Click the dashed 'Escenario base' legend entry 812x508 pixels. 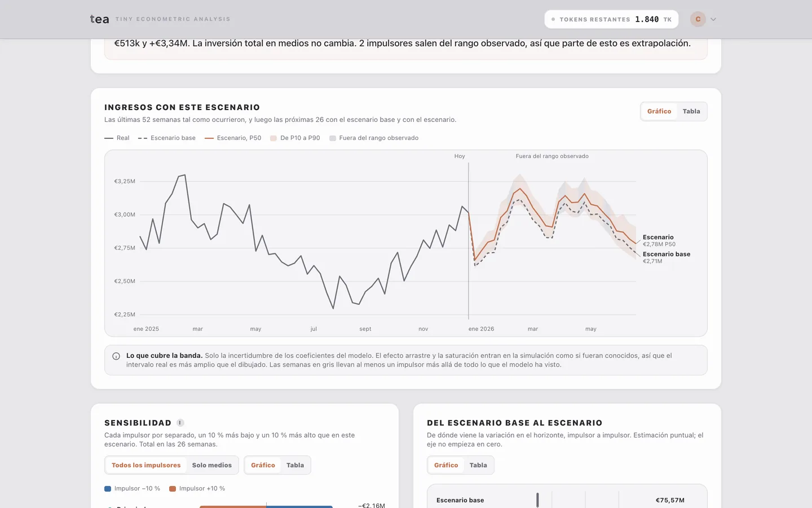[167, 138]
